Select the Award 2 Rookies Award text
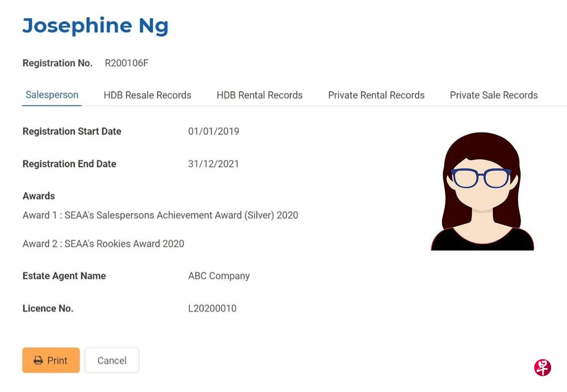The image size is (567, 392). 103,244
